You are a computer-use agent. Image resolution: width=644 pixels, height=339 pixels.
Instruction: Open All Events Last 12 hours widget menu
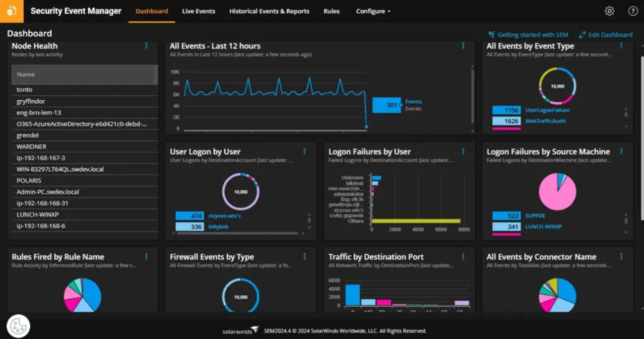click(x=463, y=46)
